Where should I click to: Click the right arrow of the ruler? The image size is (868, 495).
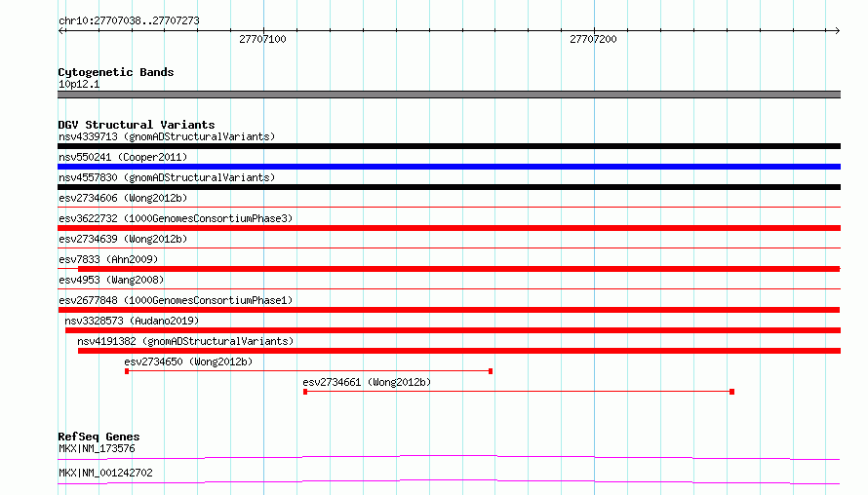[837, 30]
